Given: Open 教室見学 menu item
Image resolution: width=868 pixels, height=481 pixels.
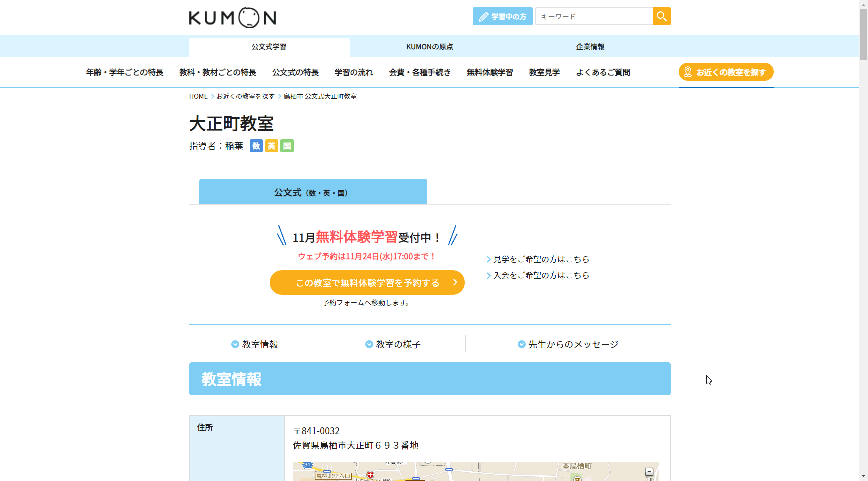Looking at the screenshot, I should (544, 72).
